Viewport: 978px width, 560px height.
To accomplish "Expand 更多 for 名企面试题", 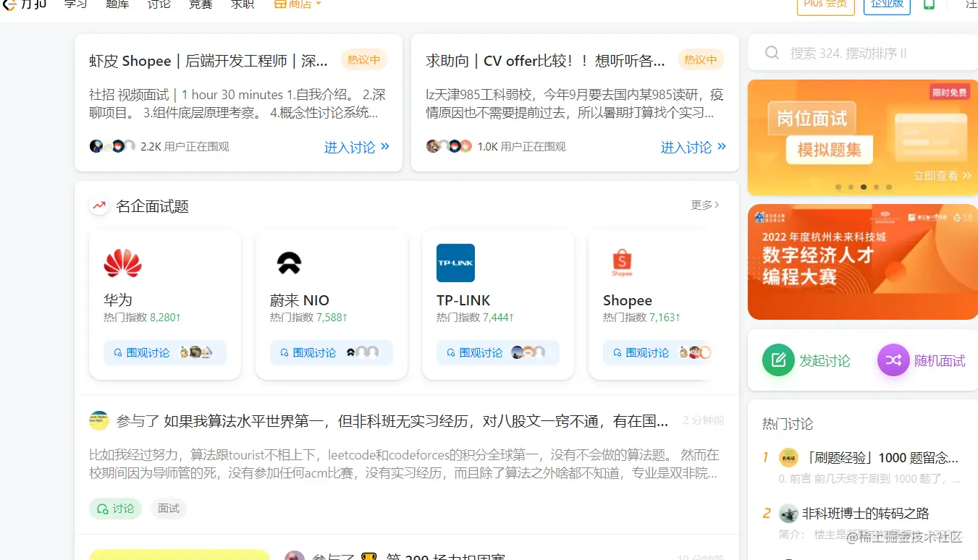I will (x=705, y=205).
